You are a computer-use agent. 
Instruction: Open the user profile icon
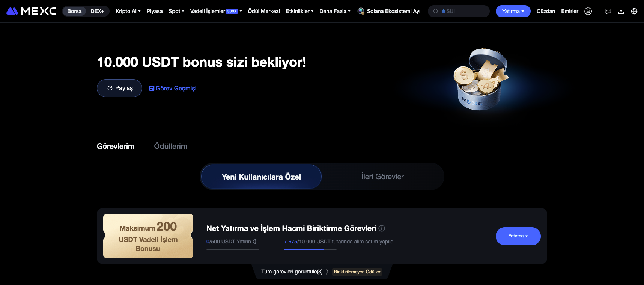click(x=588, y=11)
